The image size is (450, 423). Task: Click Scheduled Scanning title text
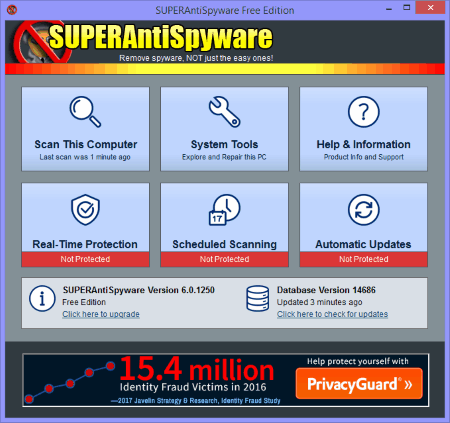[x=224, y=244]
